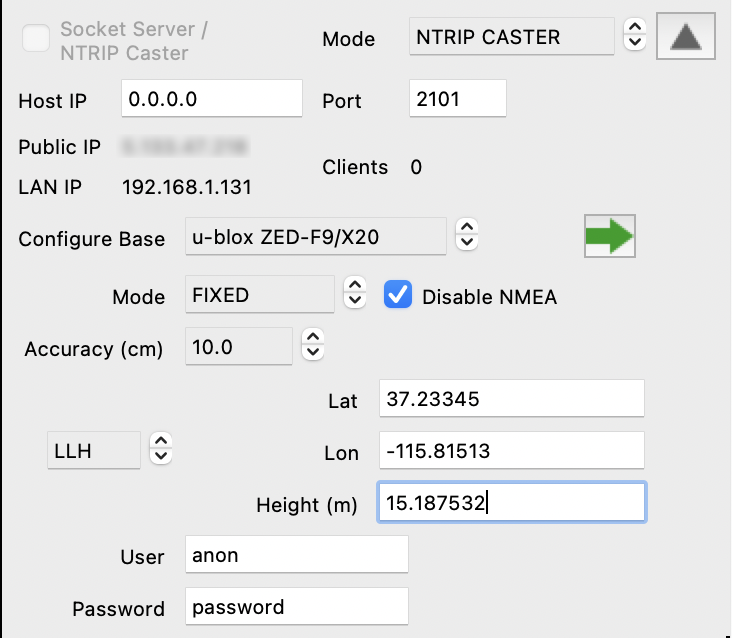Click the gray up-triangle collapse button
The image size is (732, 638).
[x=685, y=37]
